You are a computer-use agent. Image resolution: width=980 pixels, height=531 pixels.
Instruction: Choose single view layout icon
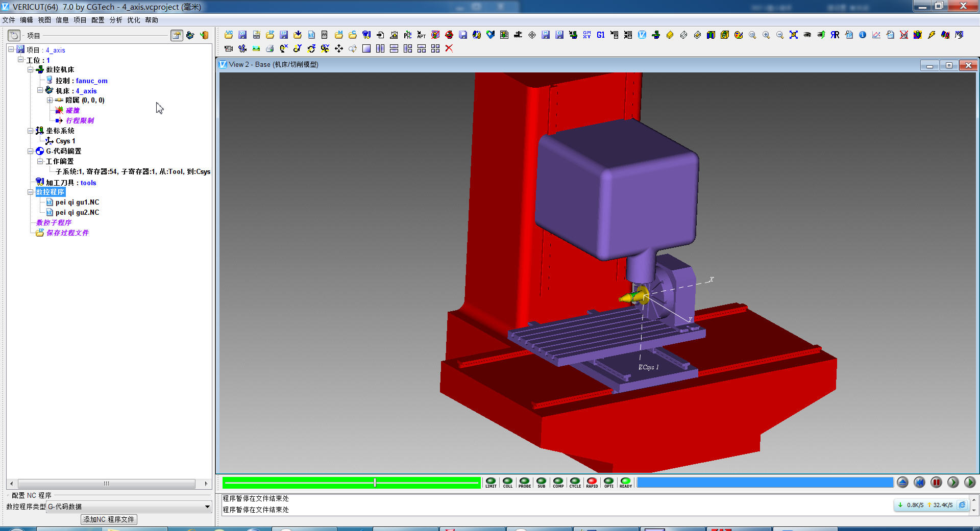click(x=366, y=48)
